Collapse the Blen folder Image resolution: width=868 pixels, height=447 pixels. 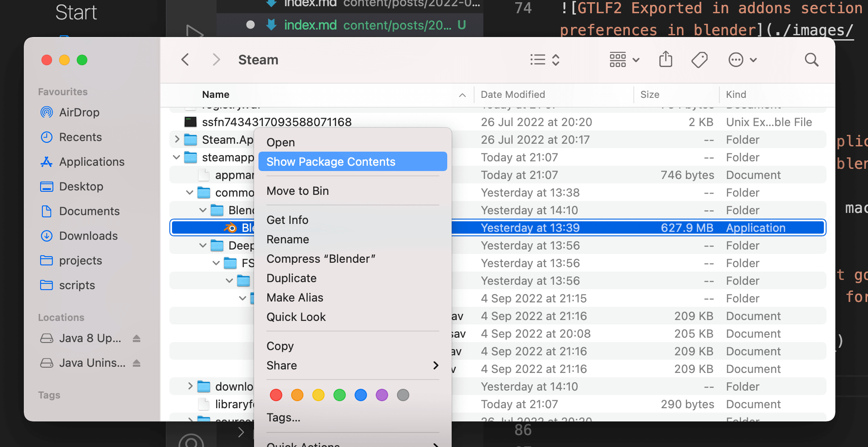pos(203,210)
